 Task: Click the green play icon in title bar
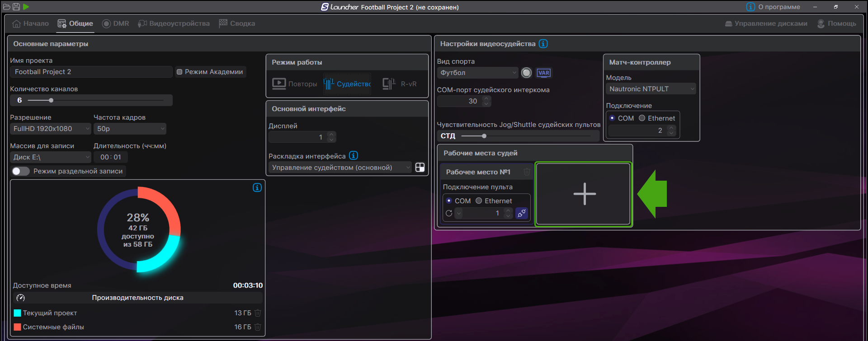[26, 7]
